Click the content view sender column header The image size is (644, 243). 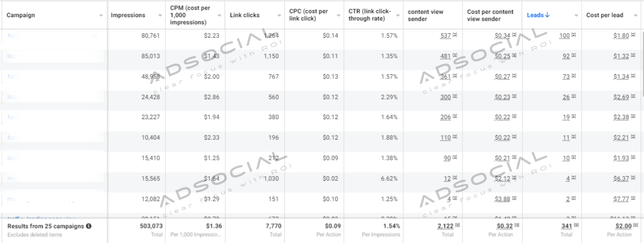pyautogui.click(x=425, y=15)
